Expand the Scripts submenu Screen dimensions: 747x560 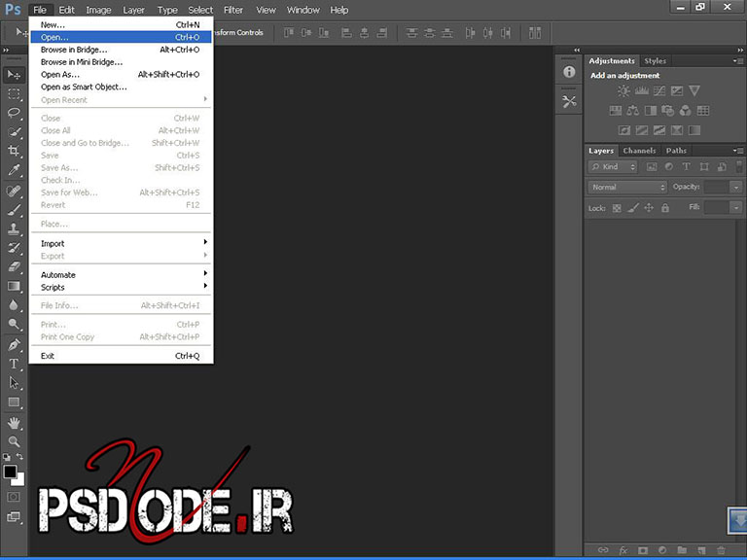[121, 287]
